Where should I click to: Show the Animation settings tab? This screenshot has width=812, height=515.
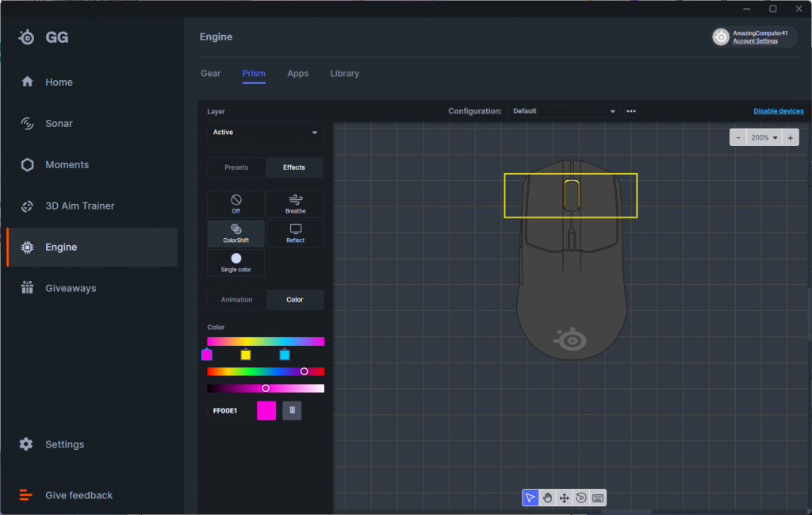coord(236,299)
